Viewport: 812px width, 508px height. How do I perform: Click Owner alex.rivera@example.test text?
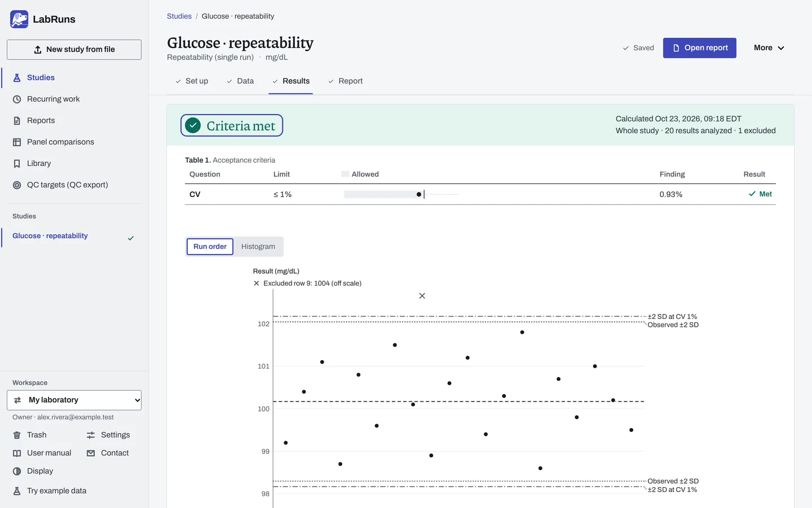tap(63, 417)
